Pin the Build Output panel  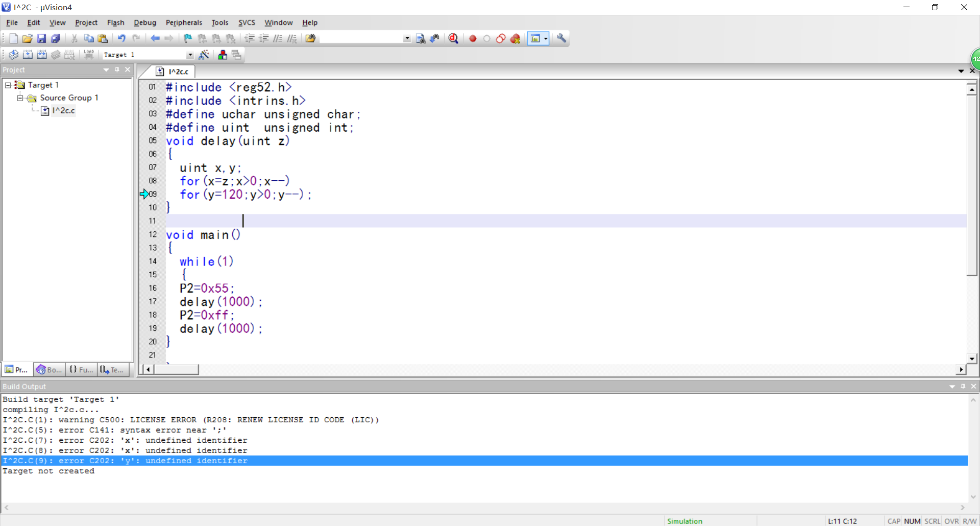963,387
